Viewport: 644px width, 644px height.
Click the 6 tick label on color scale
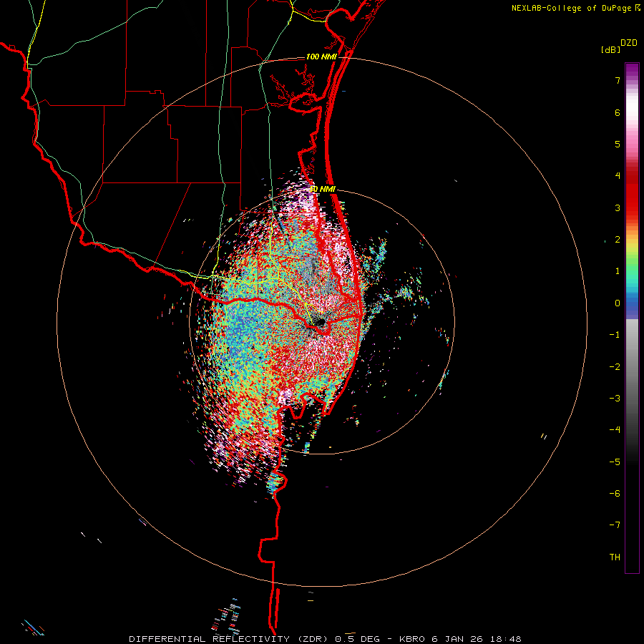[618, 112]
